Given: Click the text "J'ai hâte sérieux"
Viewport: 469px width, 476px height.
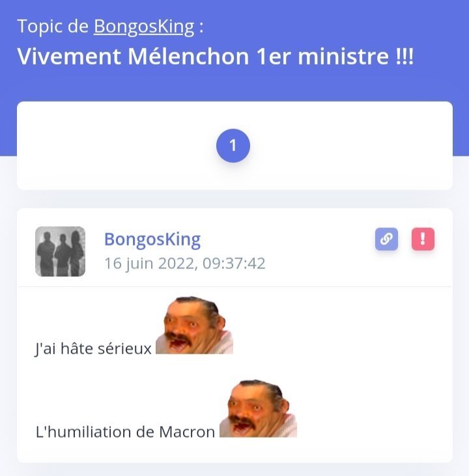Looking at the screenshot, I should [x=93, y=348].
